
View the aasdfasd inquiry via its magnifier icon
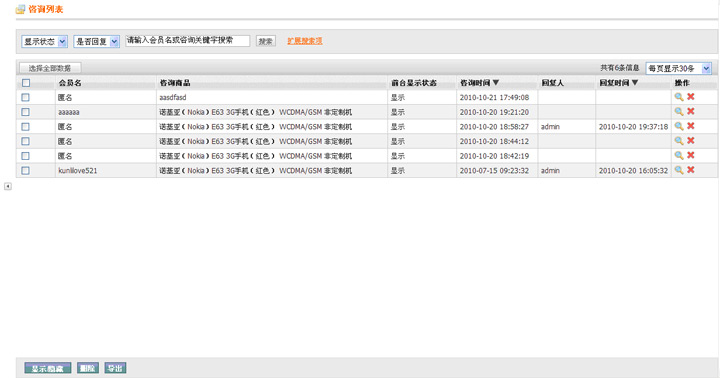coord(679,97)
